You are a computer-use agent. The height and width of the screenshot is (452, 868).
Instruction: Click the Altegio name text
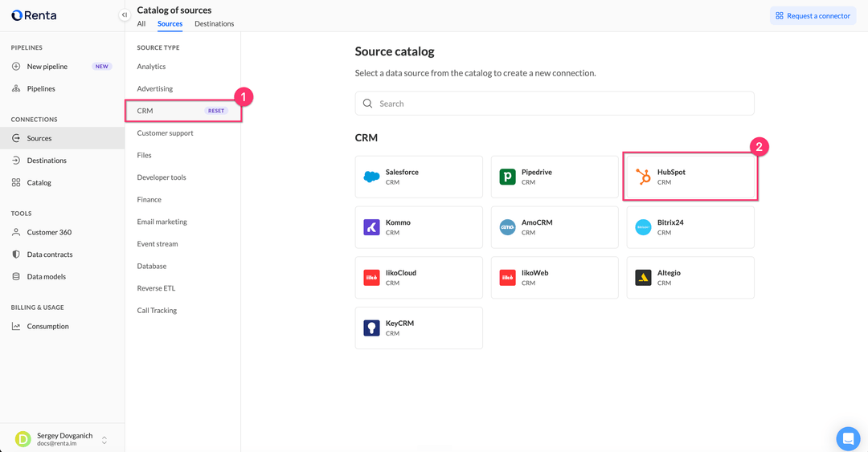click(x=669, y=273)
